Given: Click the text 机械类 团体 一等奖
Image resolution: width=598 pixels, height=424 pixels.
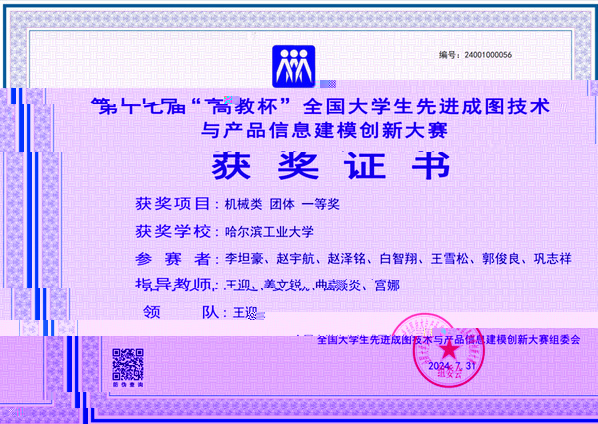Looking at the screenshot, I should click(x=282, y=204).
